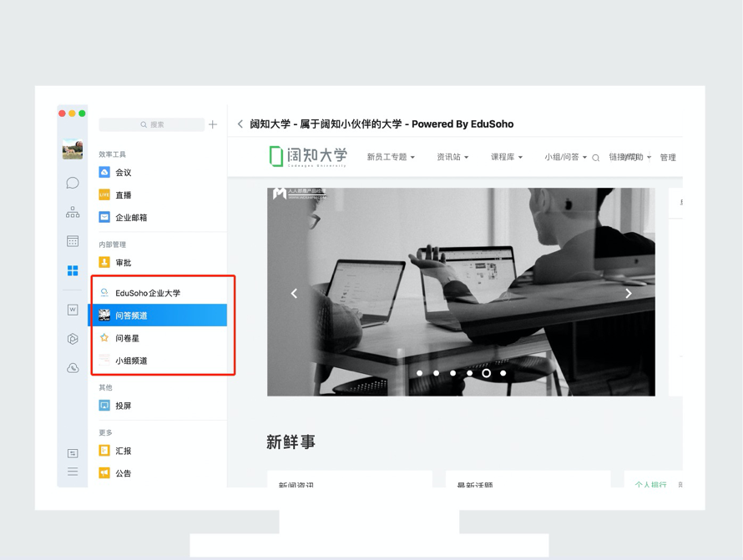This screenshot has width=743, height=560.
Task: Launch 企业邮箱 from the app list
Action: 130,217
